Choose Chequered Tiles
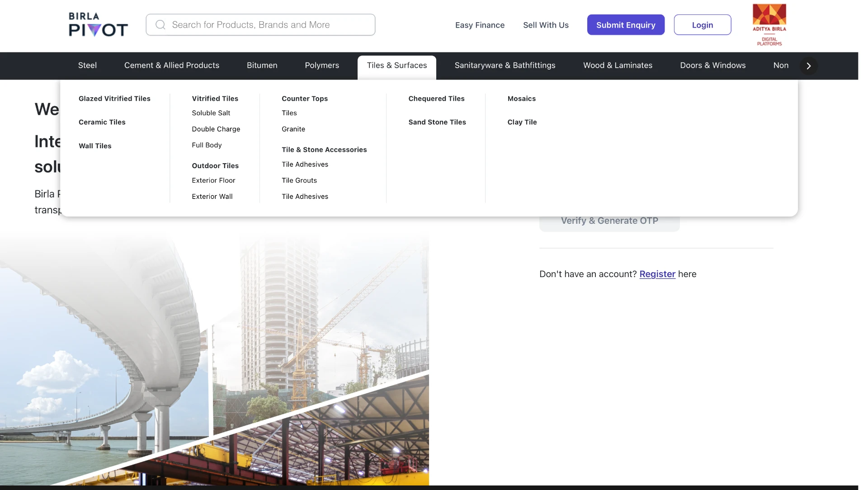868x490 pixels. [436, 99]
